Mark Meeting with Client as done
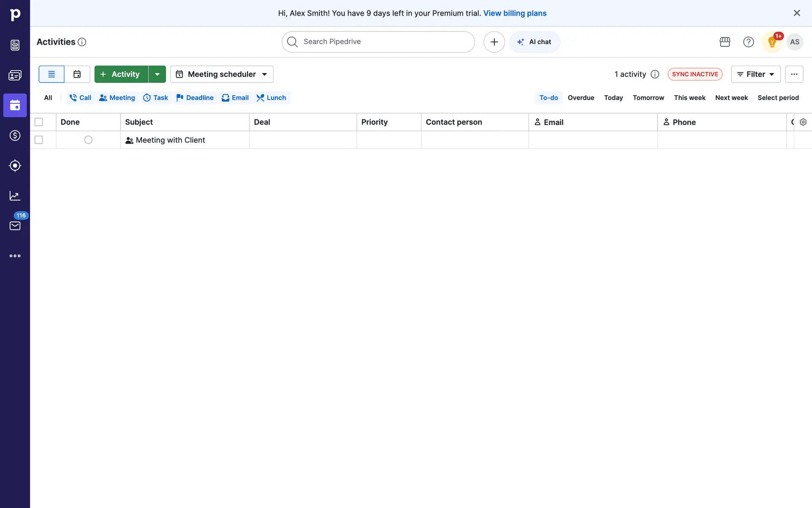The height and width of the screenshot is (508, 812). coord(88,140)
